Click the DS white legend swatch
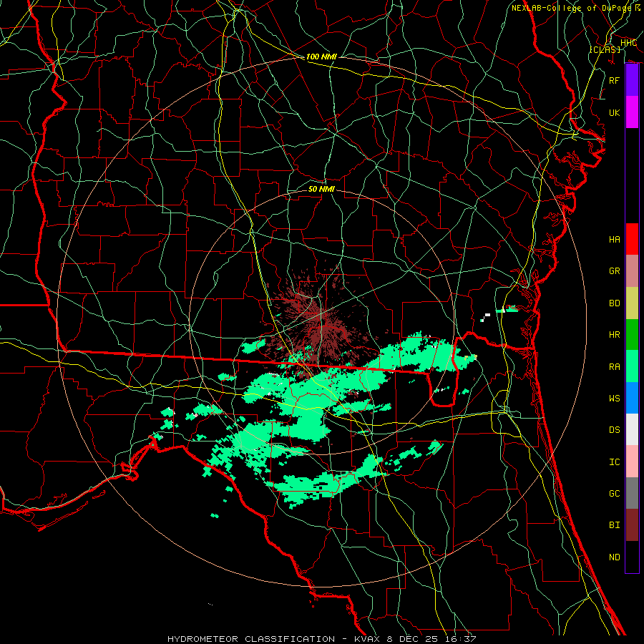The width and height of the screenshot is (644, 644). (632, 429)
